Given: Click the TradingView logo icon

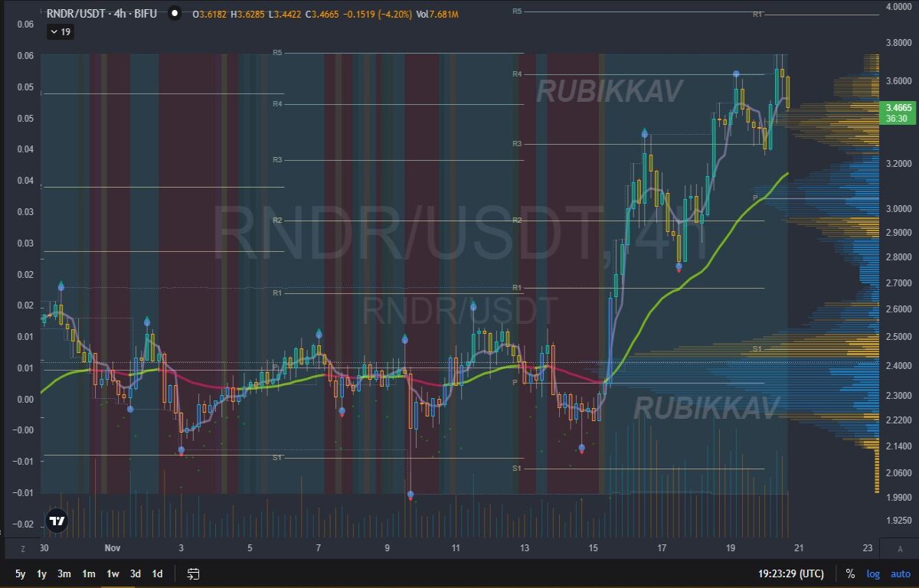Looking at the screenshot, I should pos(57,521).
